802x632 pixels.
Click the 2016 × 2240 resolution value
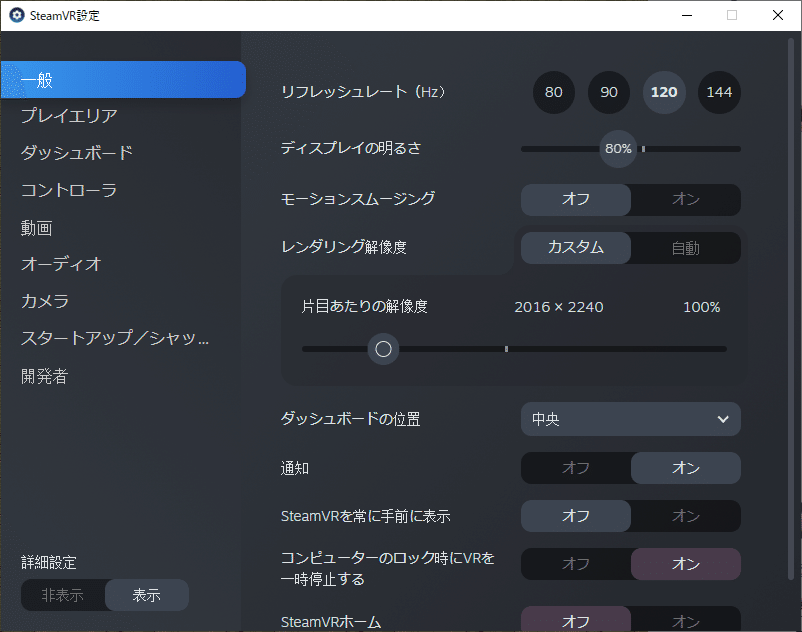[x=559, y=307]
